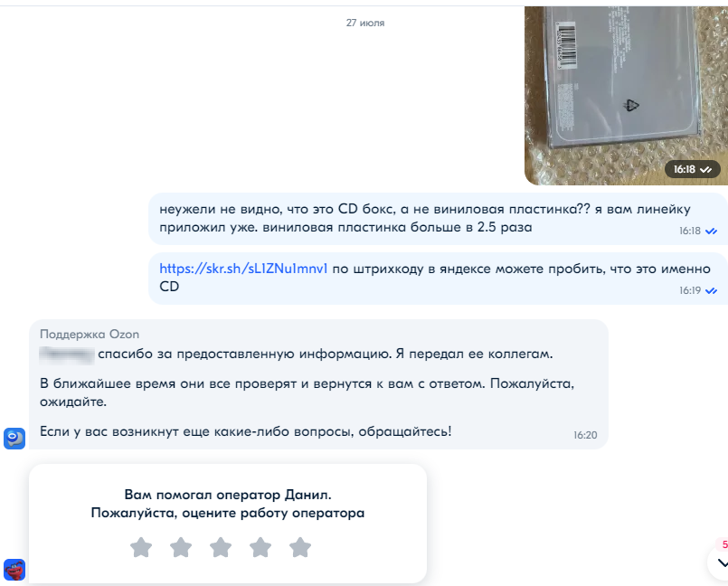Jump to latest messages with down chevron
This screenshot has width=728, height=586.
[722, 562]
